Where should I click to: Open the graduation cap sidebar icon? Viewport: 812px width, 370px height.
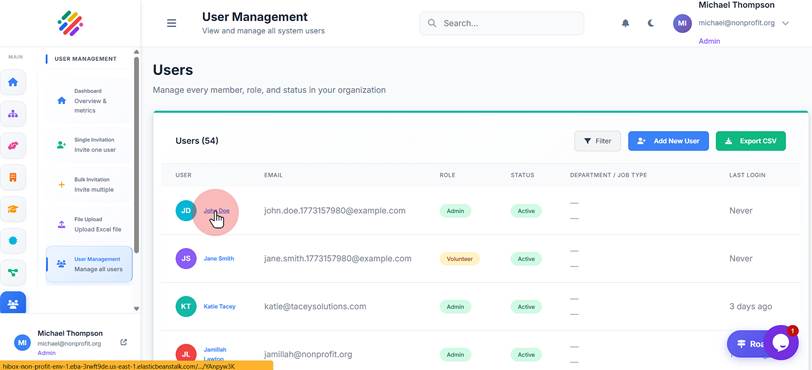tap(13, 209)
